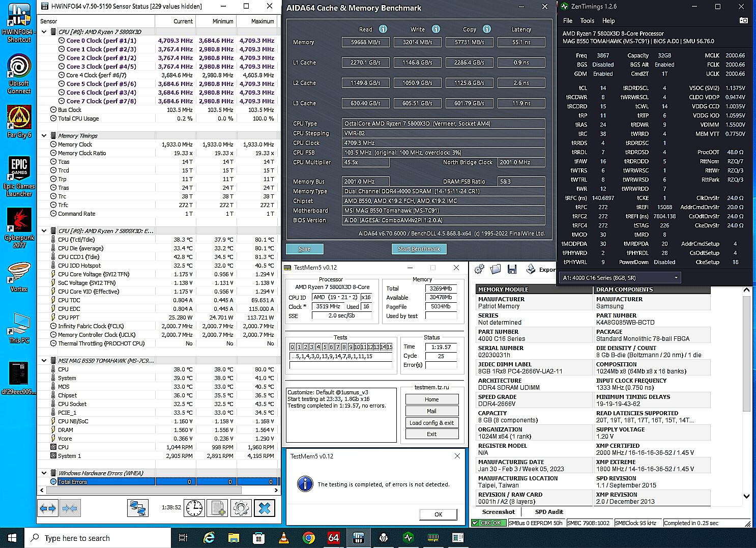Viewport: 756px width, 548px height.
Task: Open Epic Games Launcher desktop icon
Action: click(x=19, y=177)
